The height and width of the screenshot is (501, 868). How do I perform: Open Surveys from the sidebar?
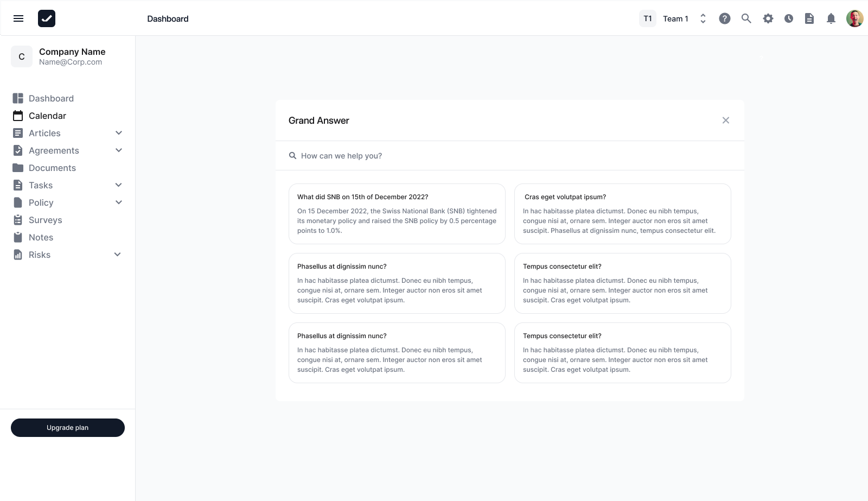[x=45, y=220]
